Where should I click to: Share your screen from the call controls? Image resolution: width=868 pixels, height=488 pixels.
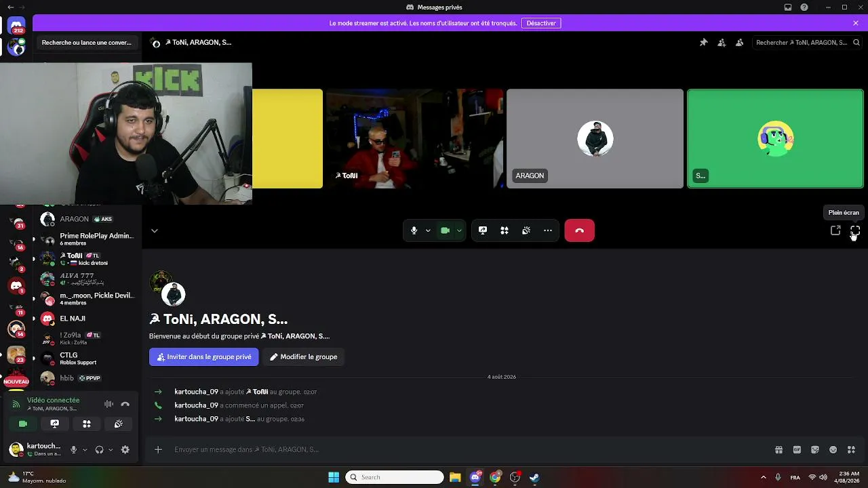483,230
